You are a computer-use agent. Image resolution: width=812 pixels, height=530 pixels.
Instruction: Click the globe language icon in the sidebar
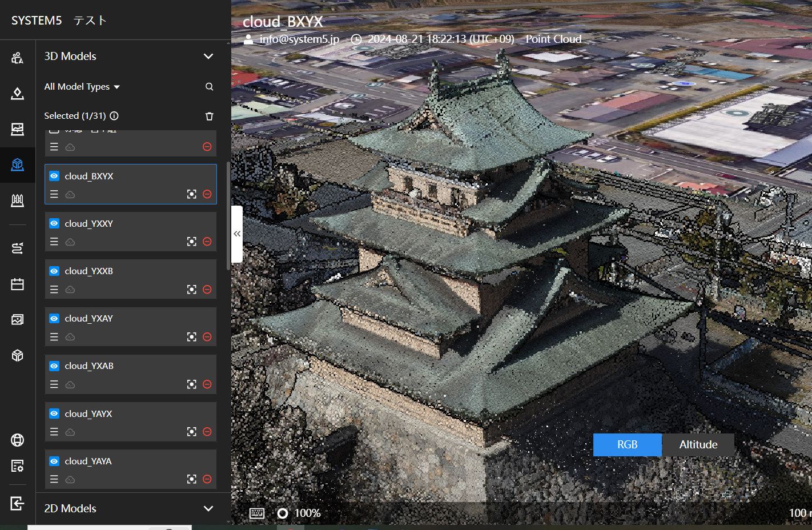pos(17,440)
